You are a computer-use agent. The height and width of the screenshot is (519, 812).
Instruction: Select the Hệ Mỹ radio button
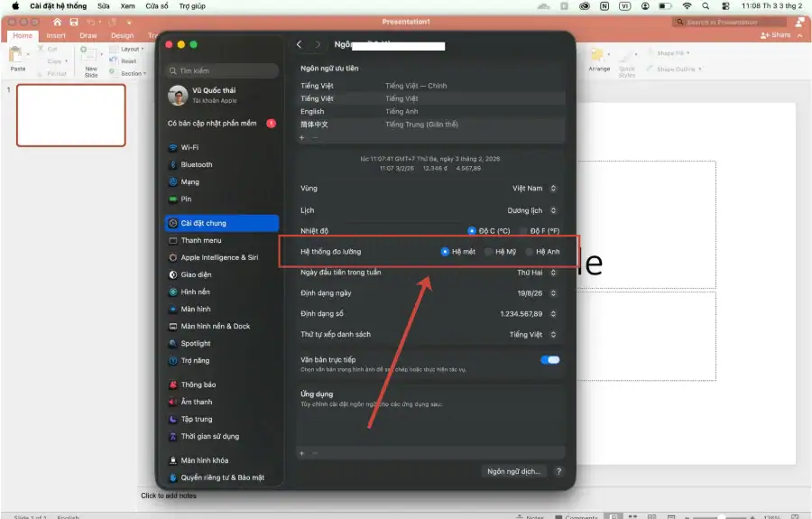point(490,252)
